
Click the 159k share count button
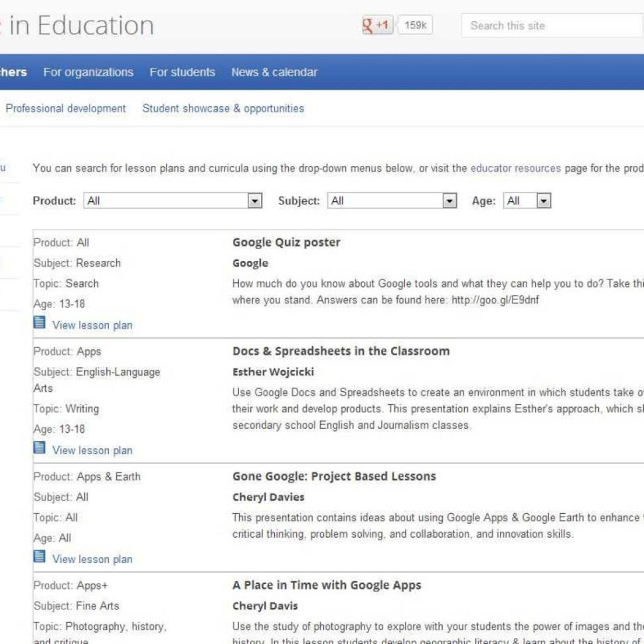[414, 25]
